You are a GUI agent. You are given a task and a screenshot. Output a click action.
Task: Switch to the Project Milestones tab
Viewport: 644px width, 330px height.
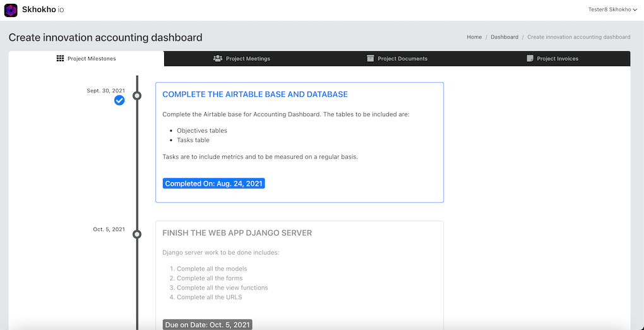(86, 58)
